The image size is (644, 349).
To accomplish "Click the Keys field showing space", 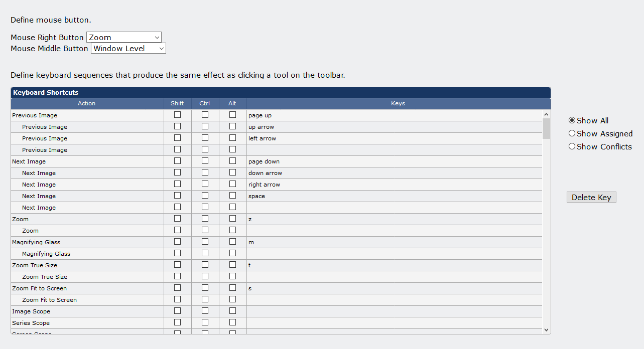I will tap(394, 196).
